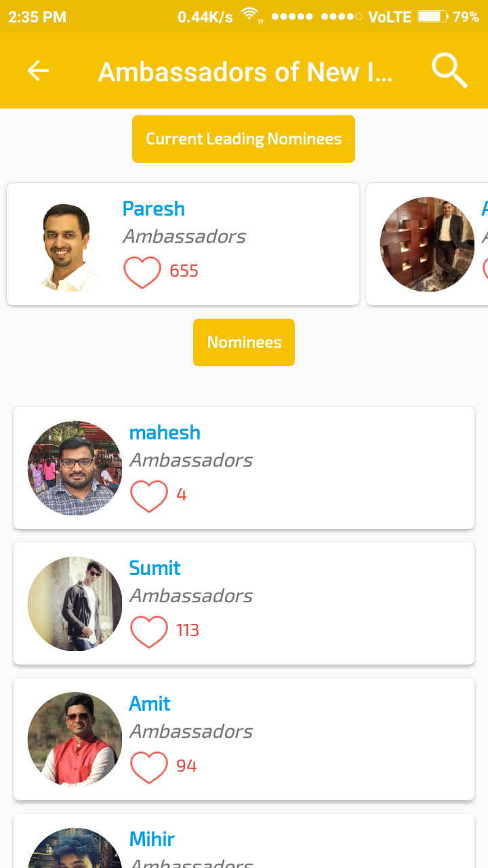
Task: Open search with magnifier icon
Action: (449, 71)
